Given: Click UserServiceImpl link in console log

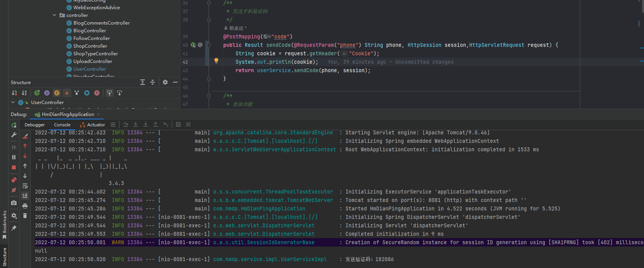Looking at the screenshot, I should click(270, 260).
